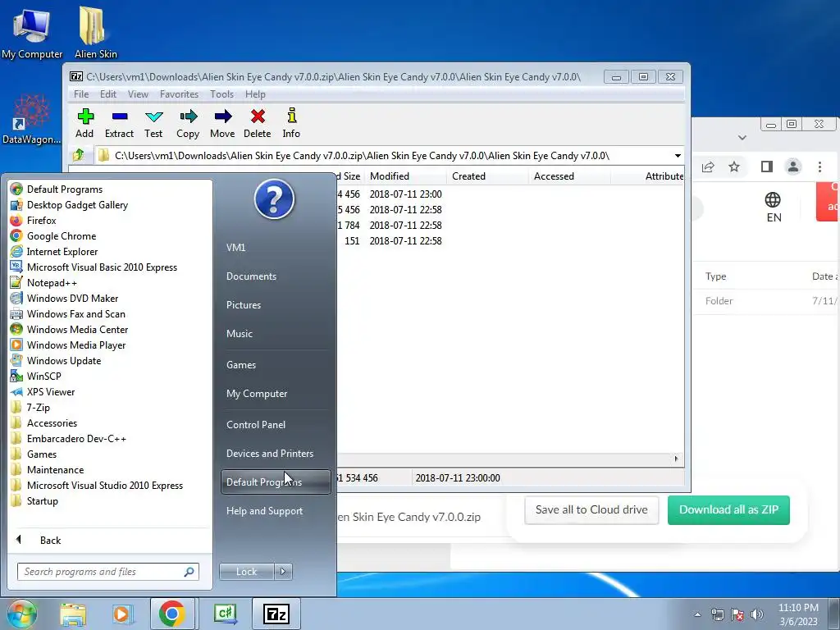This screenshot has width=840, height=630.
Task: Open Help and Support link
Action: click(264, 511)
